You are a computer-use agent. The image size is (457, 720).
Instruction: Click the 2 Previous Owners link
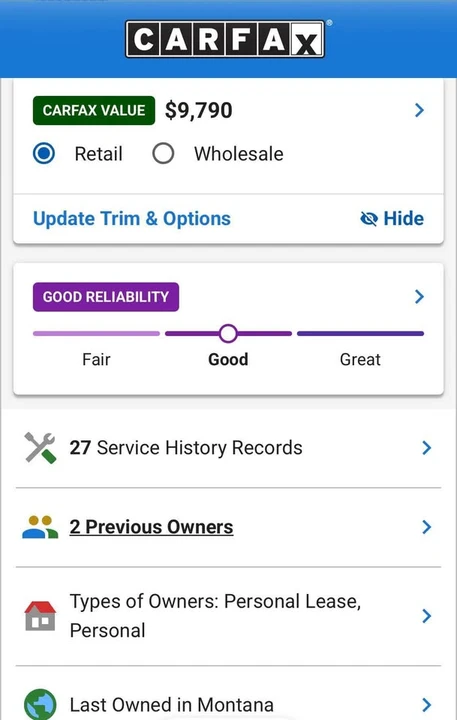(152, 527)
